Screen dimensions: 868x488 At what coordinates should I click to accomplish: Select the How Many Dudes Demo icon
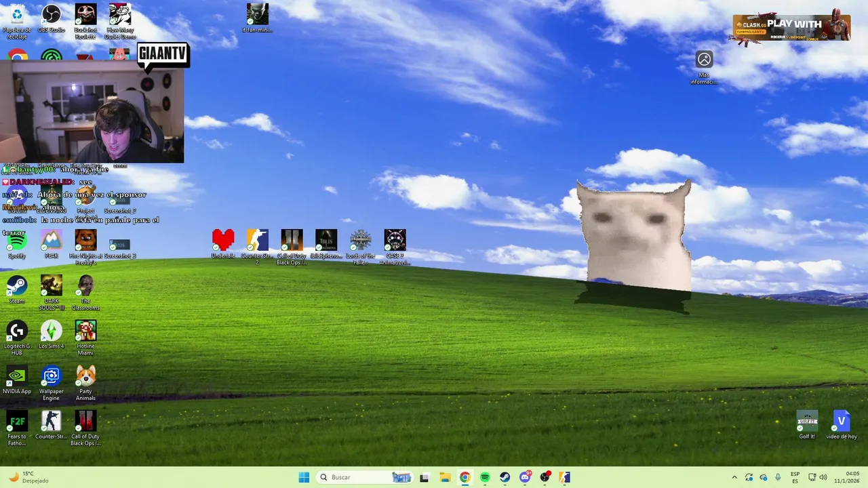click(120, 20)
